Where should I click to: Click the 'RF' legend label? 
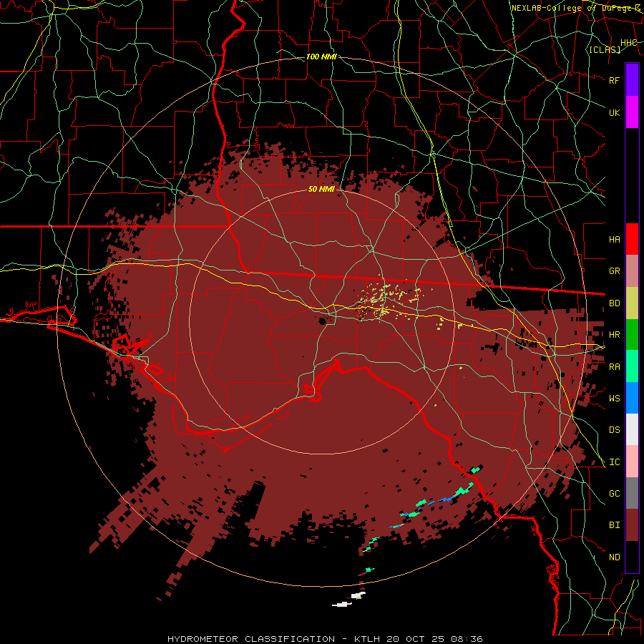tap(614, 80)
